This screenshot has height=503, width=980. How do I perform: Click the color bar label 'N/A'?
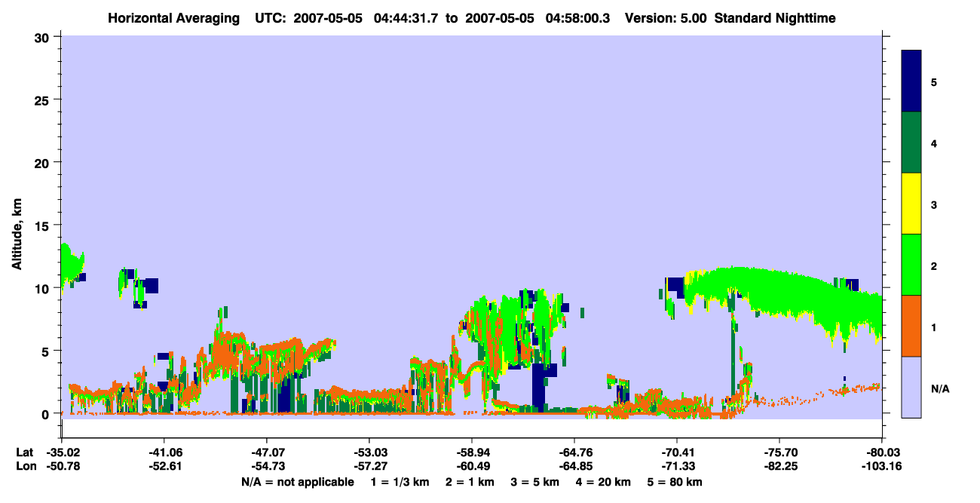pyautogui.click(x=940, y=388)
